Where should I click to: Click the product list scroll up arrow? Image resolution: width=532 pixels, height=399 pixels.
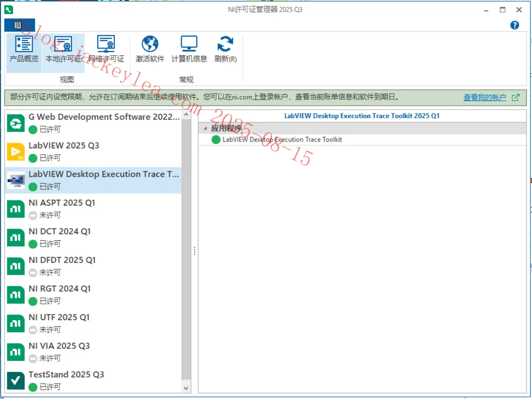click(186, 115)
